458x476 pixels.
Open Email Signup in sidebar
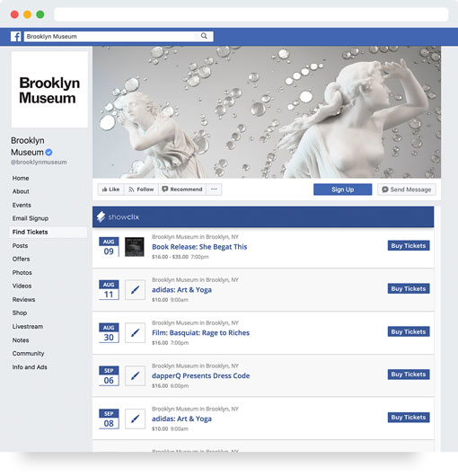tap(31, 218)
